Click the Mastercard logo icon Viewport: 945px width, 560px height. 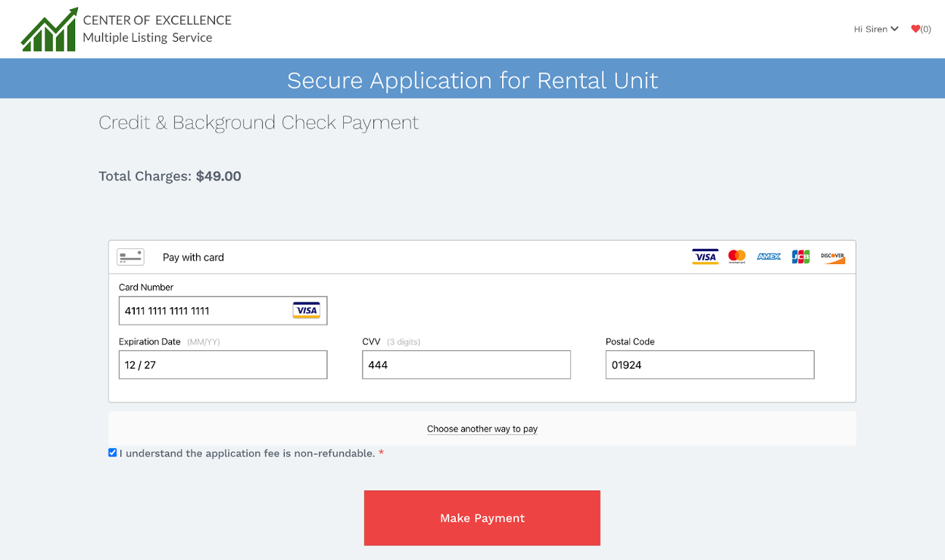(x=737, y=257)
